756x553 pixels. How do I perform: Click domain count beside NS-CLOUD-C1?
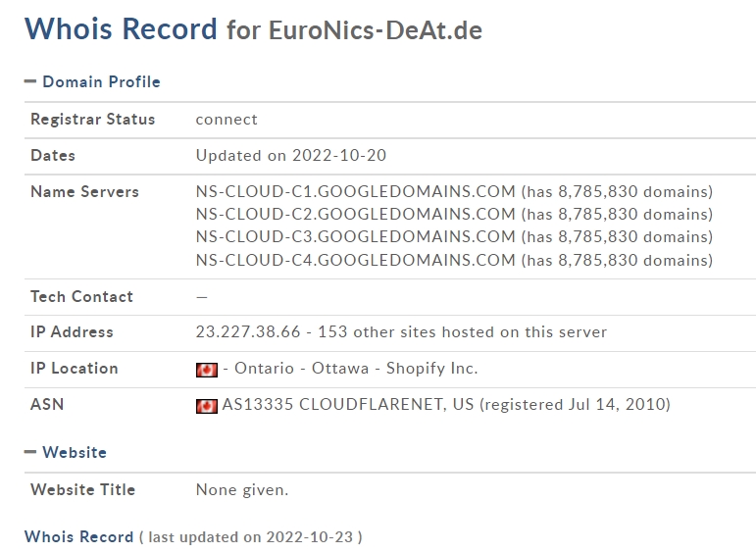[x=617, y=191]
